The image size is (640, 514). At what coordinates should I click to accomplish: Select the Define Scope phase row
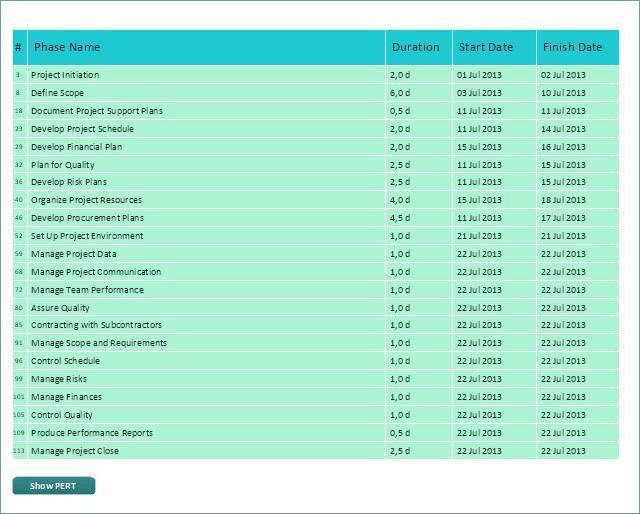[316, 93]
